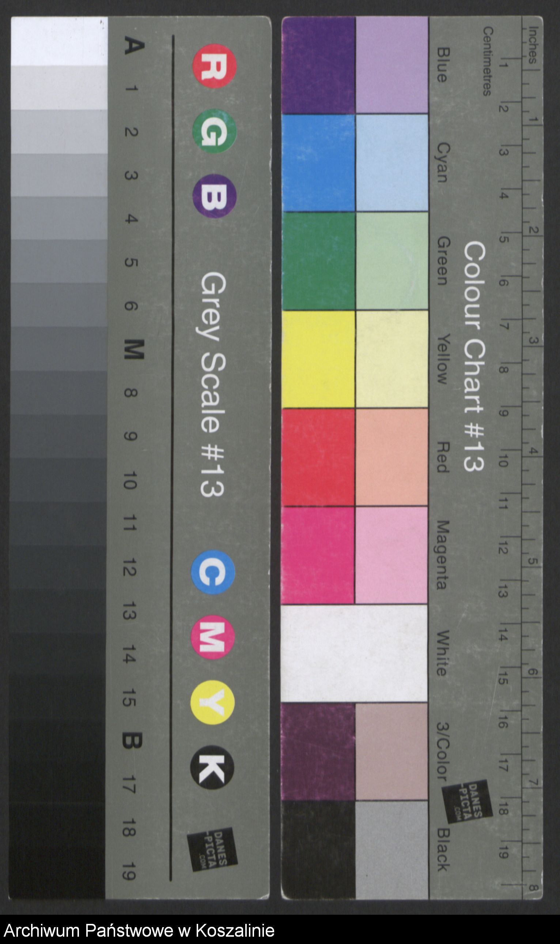Screen dimensions: 560x944
Task: Select the saturated yellow colour patch
Action: (x=318, y=359)
